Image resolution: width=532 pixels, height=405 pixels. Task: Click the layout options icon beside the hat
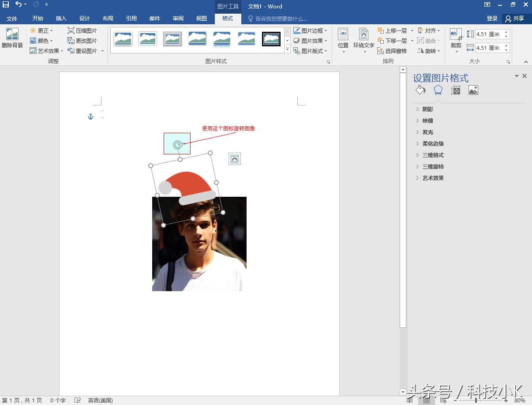pos(235,159)
